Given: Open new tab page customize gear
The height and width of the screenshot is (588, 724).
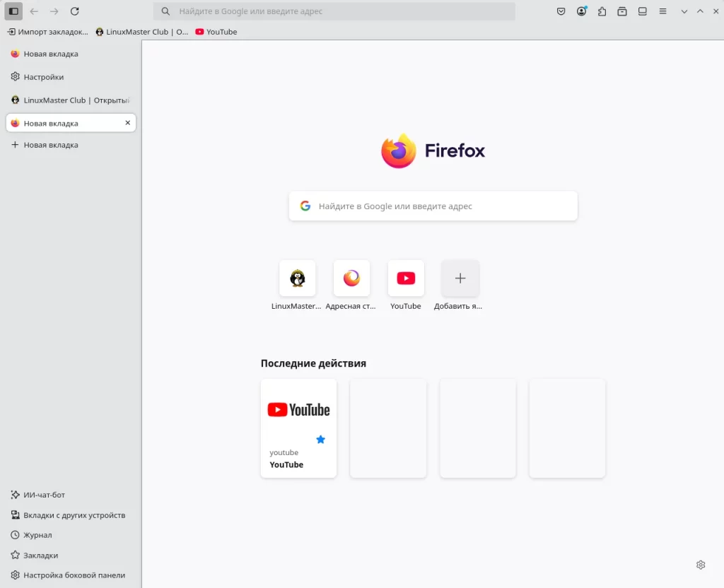Looking at the screenshot, I should coord(701,565).
